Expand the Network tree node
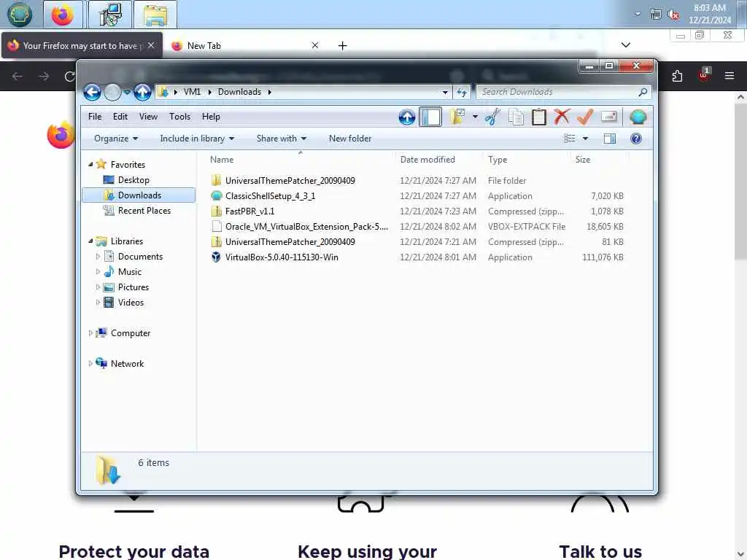The image size is (747, 560). tap(90, 363)
